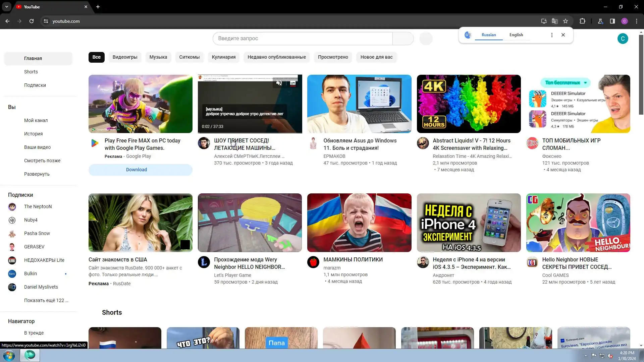
Task: Open the Chrome side panel icon
Action: pyautogui.click(x=612, y=21)
